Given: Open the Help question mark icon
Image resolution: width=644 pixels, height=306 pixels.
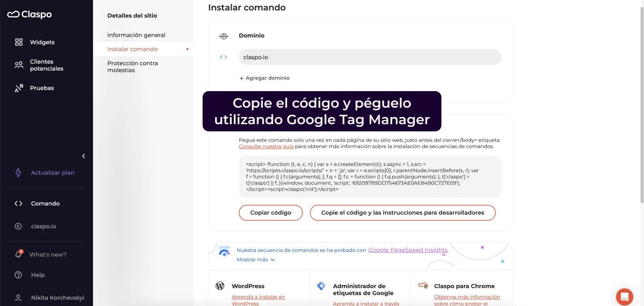Looking at the screenshot, I should click(x=18, y=275).
